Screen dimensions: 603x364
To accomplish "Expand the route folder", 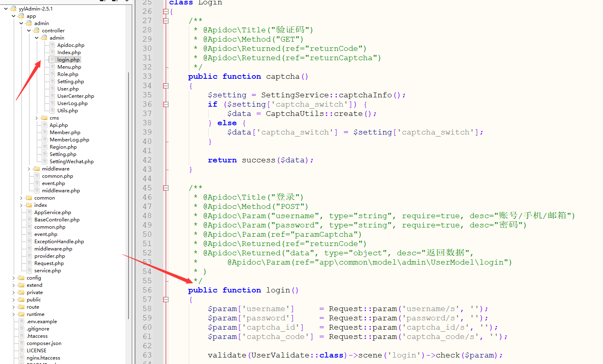I will (x=13, y=307).
